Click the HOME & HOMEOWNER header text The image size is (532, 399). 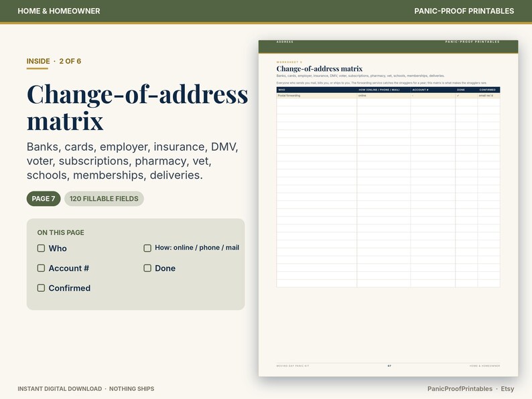tap(59, 11)
